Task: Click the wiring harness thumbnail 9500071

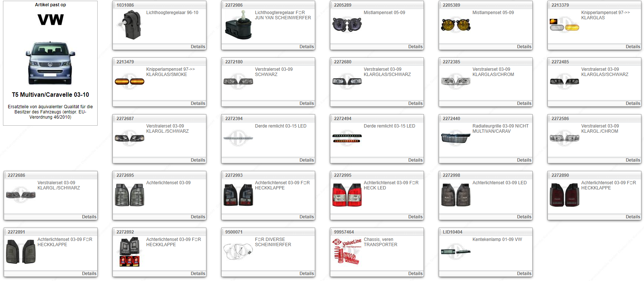Action: (238, 251)
